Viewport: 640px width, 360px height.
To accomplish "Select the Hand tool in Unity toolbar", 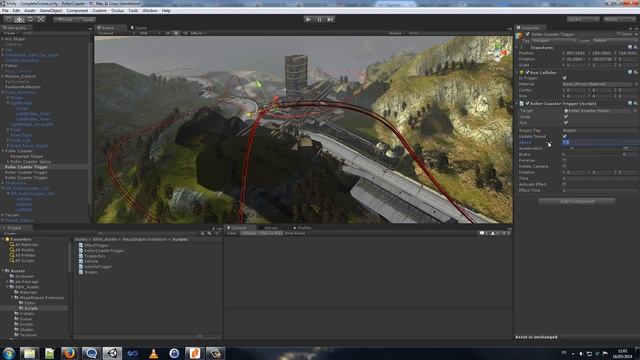I will [x=8, y=19].
